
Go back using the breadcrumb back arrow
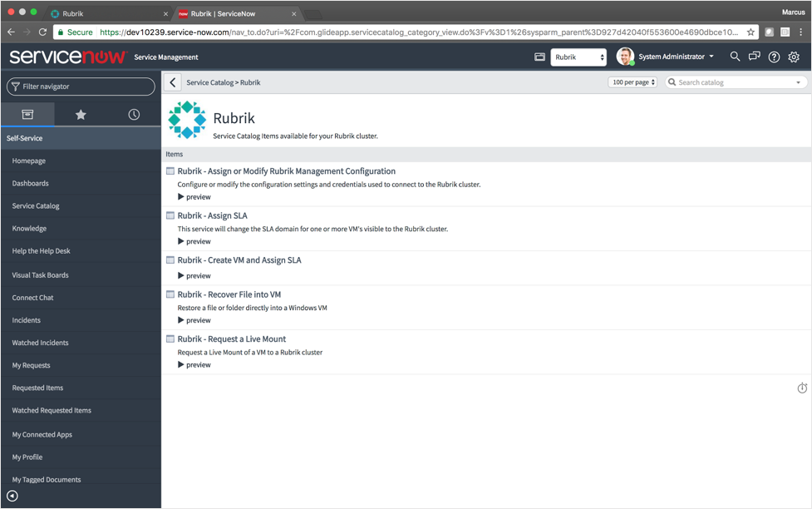tap(172, 82)
